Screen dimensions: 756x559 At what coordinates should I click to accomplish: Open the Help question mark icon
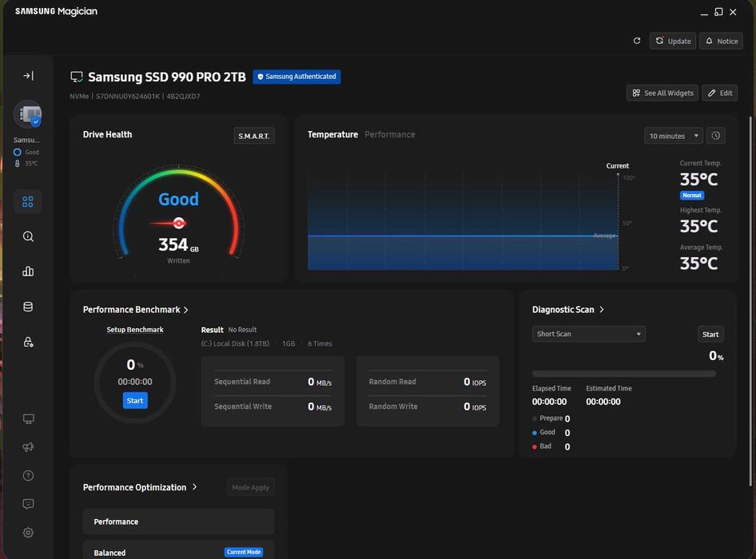(x=28, y=476)
